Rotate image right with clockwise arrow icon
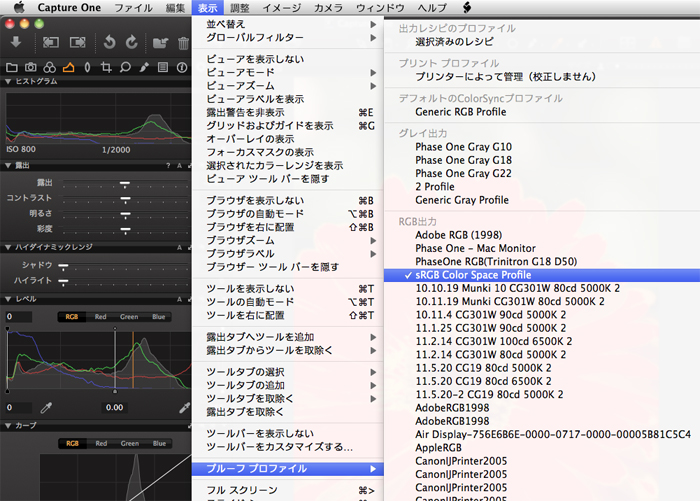700x501 pixels. tap(132, 42)
